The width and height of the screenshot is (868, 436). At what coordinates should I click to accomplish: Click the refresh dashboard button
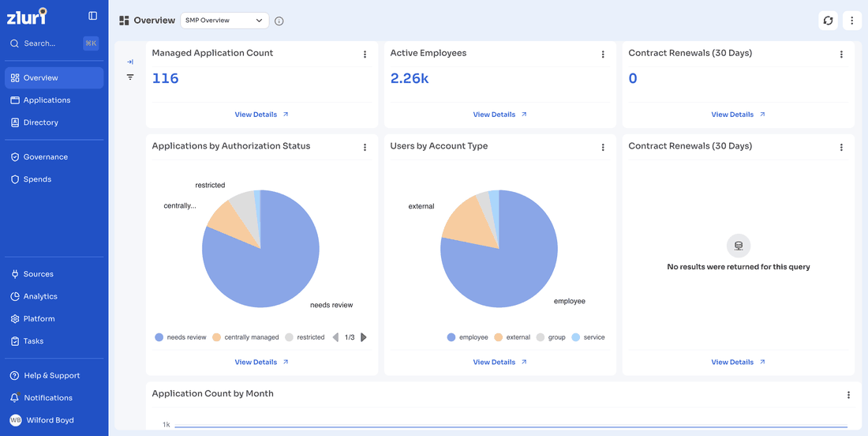click(x=828, y=21)
